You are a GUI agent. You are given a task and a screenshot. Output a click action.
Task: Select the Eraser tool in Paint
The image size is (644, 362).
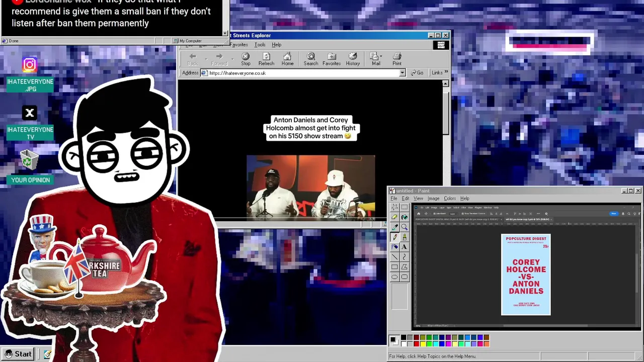pos(394,217)
